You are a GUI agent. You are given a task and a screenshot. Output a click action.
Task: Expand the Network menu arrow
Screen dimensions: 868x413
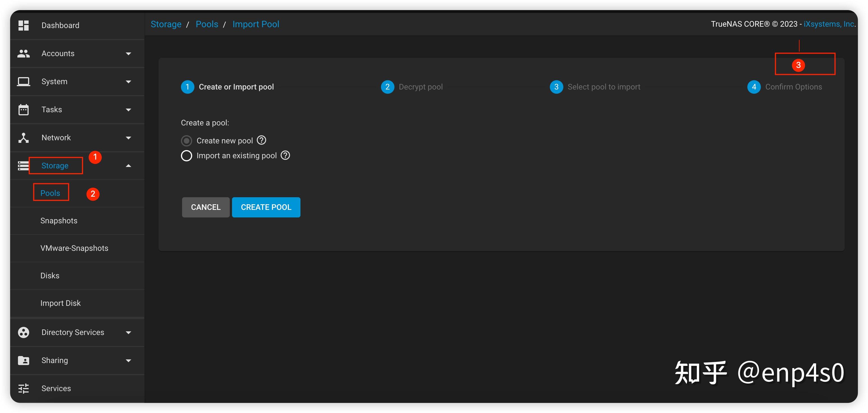click(128, 138)
